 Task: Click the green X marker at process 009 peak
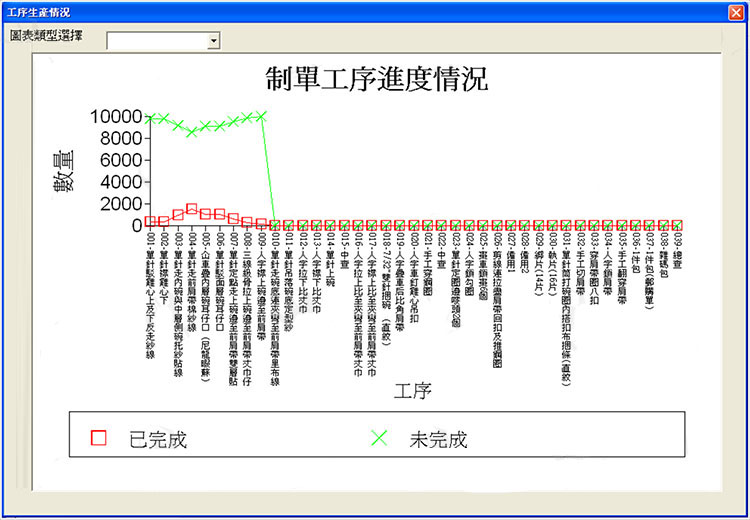[261, 116]
